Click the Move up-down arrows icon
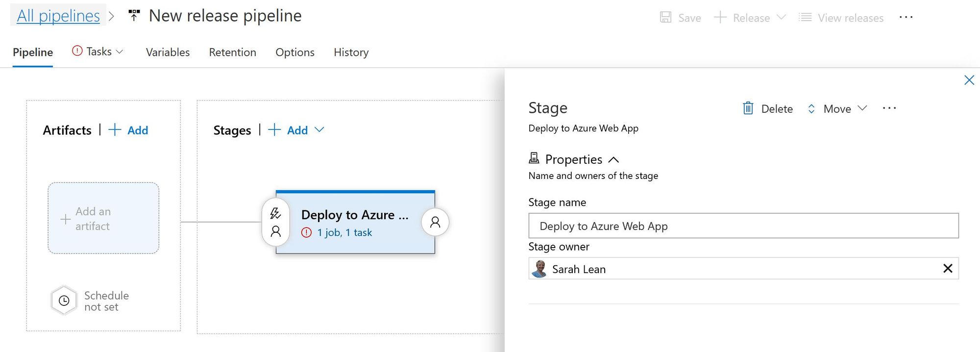This screenshot has height=352, width=980. pos(811,109)
